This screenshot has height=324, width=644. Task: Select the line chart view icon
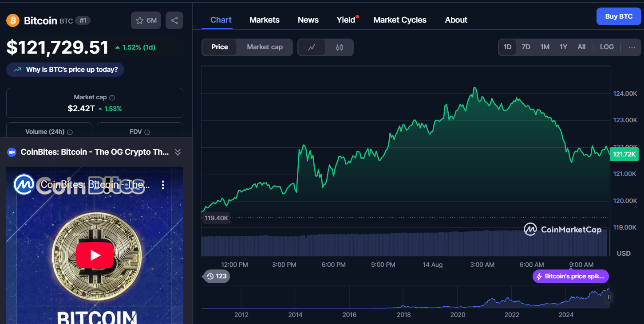click(x=312, y=47)
